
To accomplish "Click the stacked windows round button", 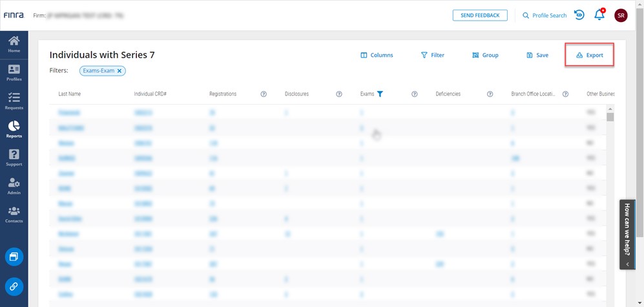I will (x=14, y=257).
